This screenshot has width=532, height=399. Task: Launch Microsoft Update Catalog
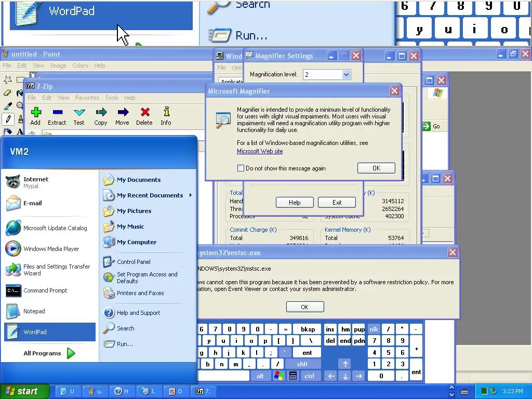tap(49, 228)
